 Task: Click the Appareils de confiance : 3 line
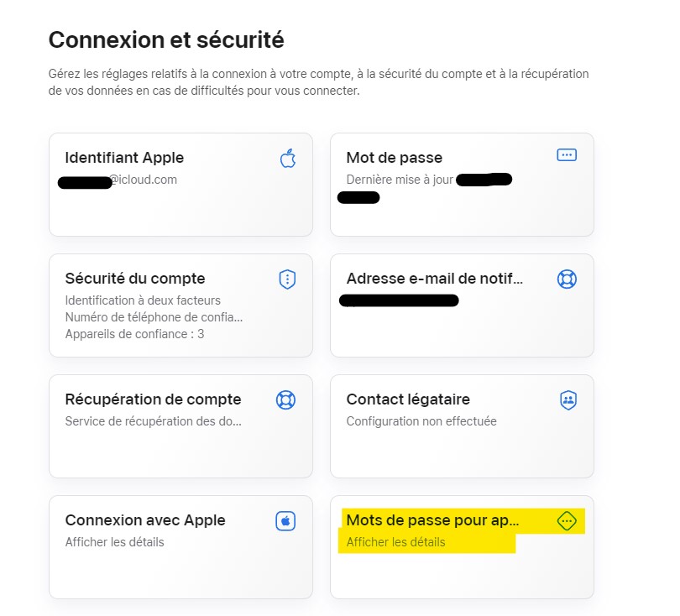coord(134,334)
